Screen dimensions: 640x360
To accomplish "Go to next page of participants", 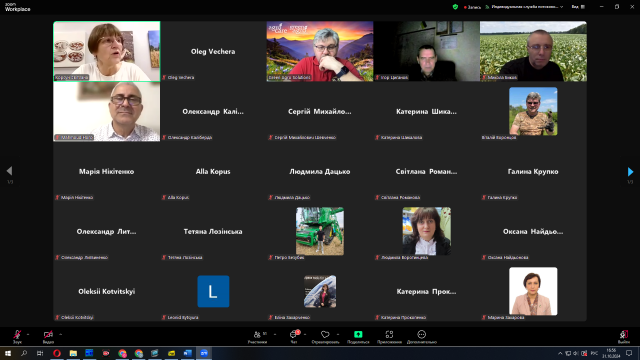I will 630,171.
